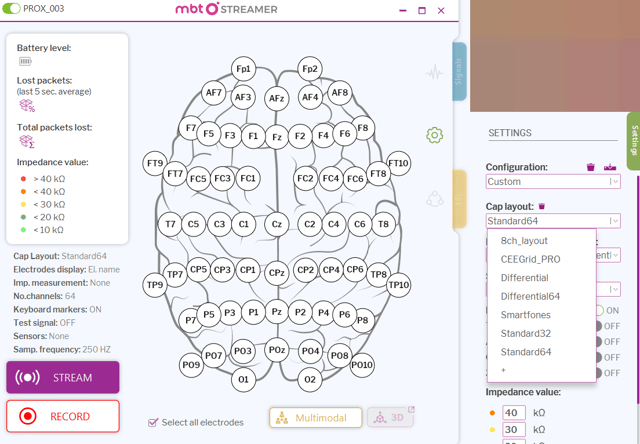Image resolution: width=640 pixels, height=444 pixels.
Task: Toggle the ON switch in settings
Action: click(600, 311)
